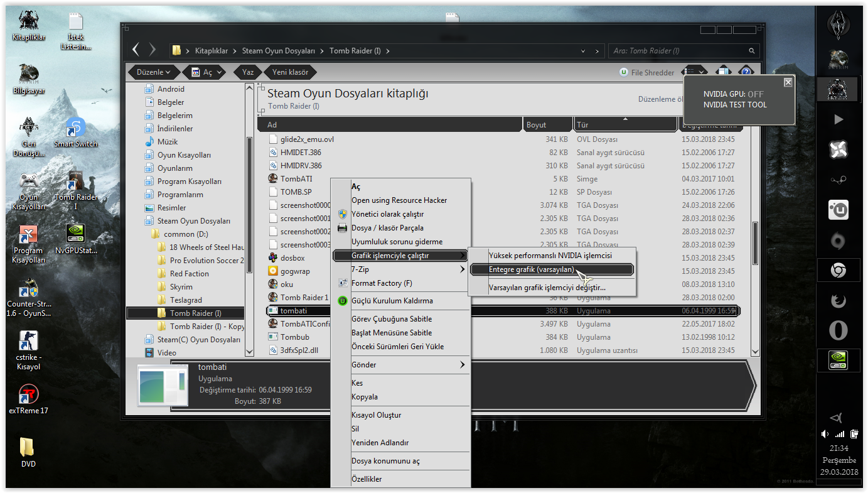Screen dimensions: 868x493
Task: Click the play arrow icon in the dock
Action: (x=839, y=119)
